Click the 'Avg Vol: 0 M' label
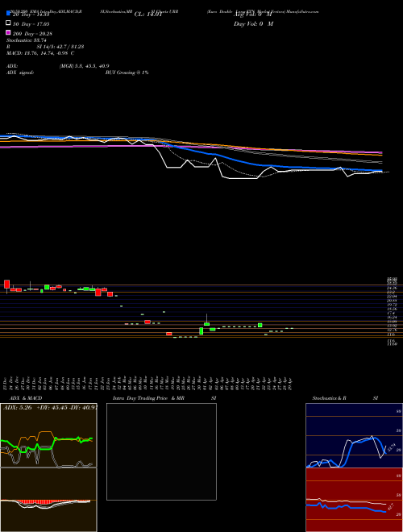The height and width of the screenshot is (532, 403). tap(252, 15)
